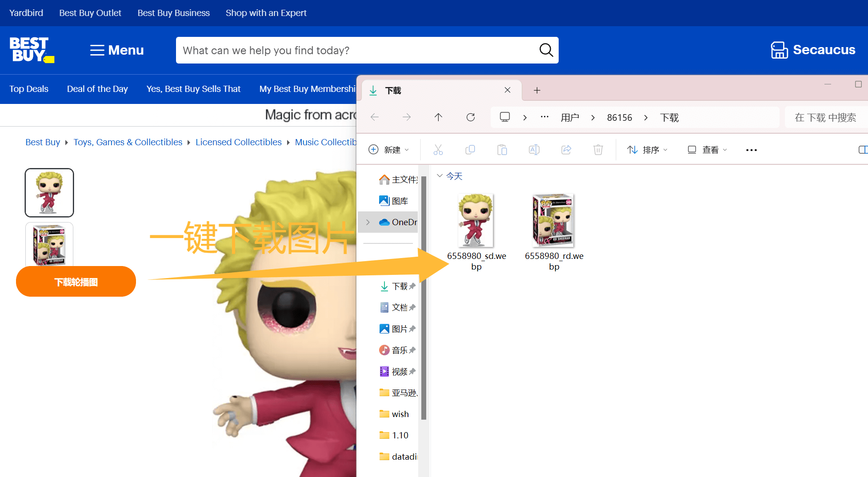The image size is (868, 477).
Task: Click the navigation pane scrollbar
Action: tap(424, 298)
